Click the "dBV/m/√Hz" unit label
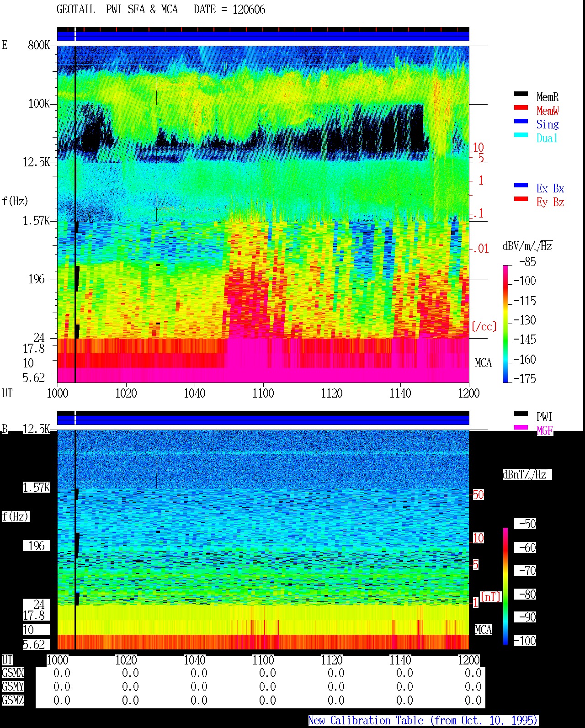 pos(527,246)
